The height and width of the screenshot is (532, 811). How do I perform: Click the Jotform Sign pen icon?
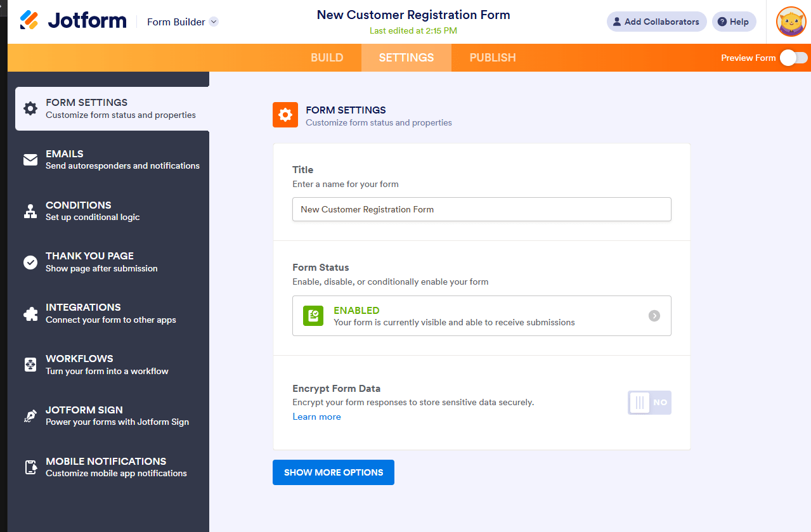click(x=30, y=416)
